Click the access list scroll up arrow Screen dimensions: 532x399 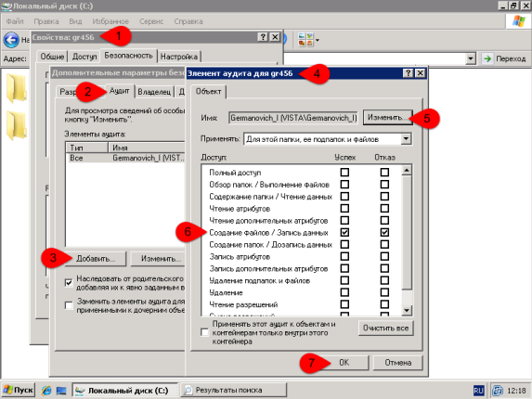pyautogui.click(x=407, y=170)
